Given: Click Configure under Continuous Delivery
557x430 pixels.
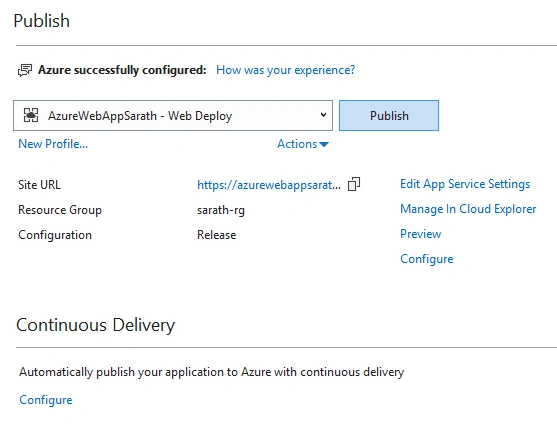Looking at the screenshot, I should click(46, 400).
